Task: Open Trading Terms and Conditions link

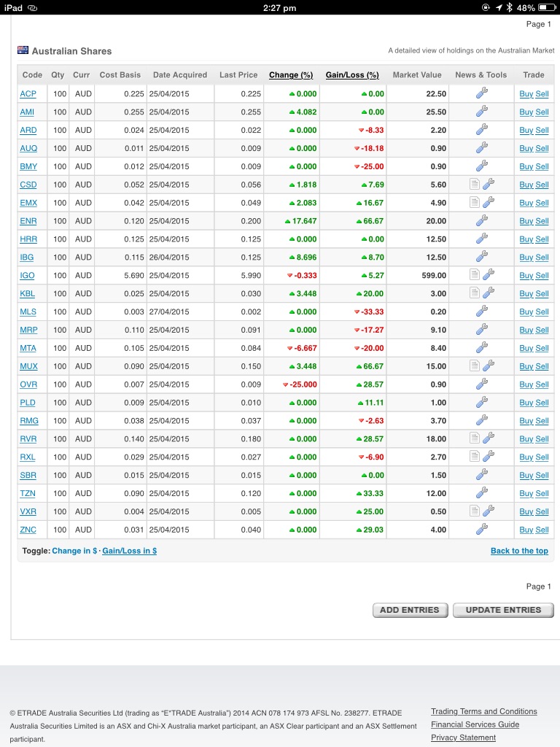Action: 484,711
